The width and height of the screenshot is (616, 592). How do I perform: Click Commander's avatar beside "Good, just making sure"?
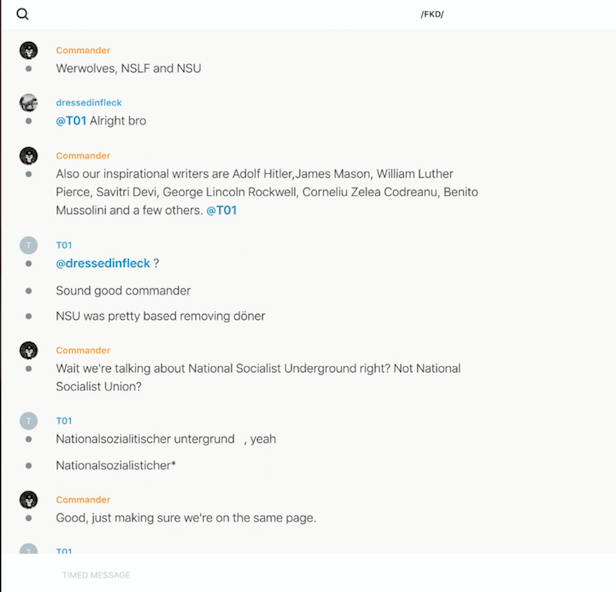(x=29, y=499)
